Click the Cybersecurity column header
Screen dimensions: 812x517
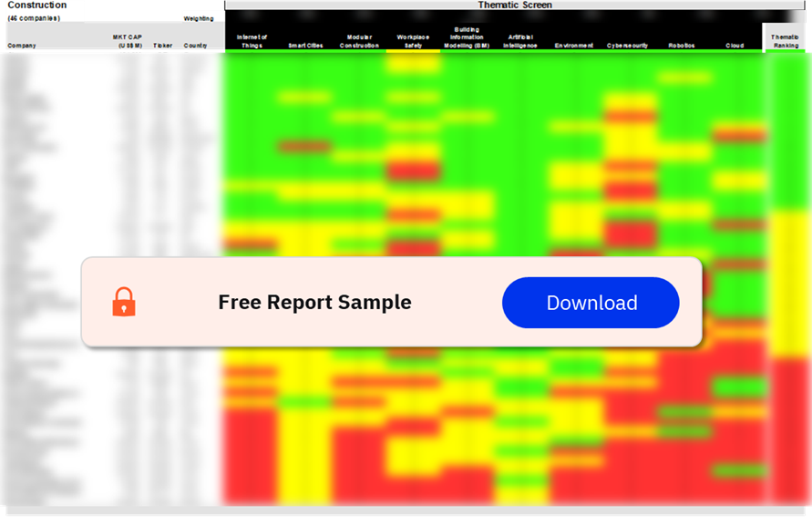click(627, 46)
